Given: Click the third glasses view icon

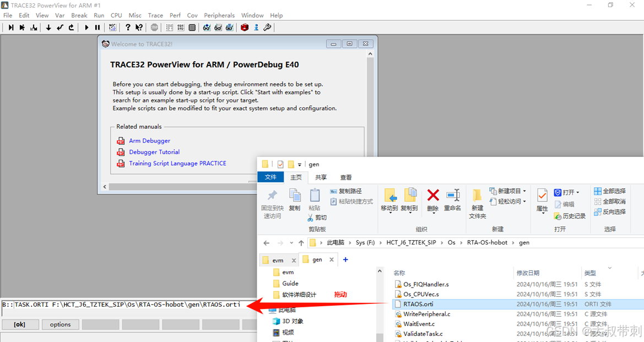Looking at the screenshot, I should coord(230,28).
